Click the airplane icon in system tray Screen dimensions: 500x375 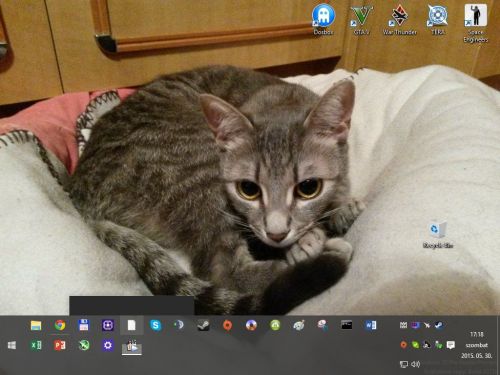pos(427,325)
